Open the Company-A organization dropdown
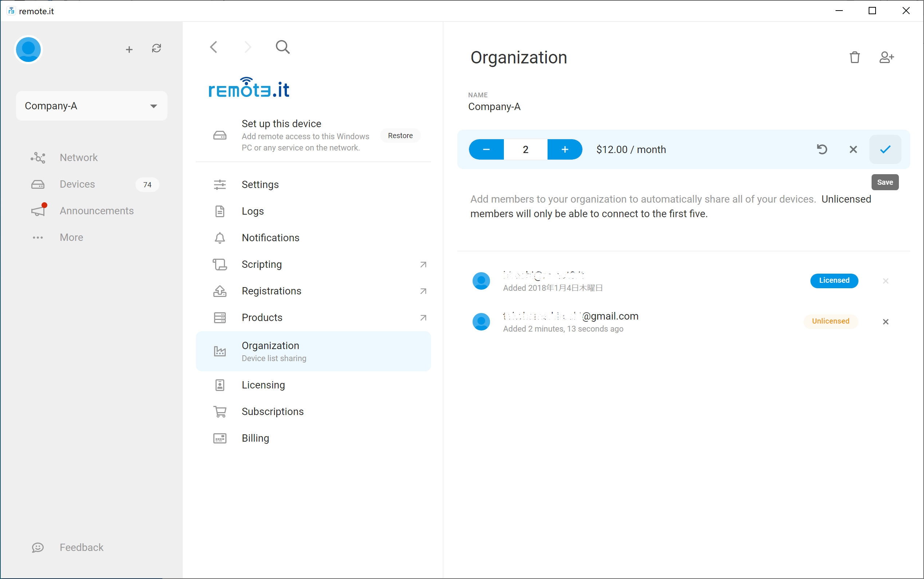The image size is (924, 579). 92,106
